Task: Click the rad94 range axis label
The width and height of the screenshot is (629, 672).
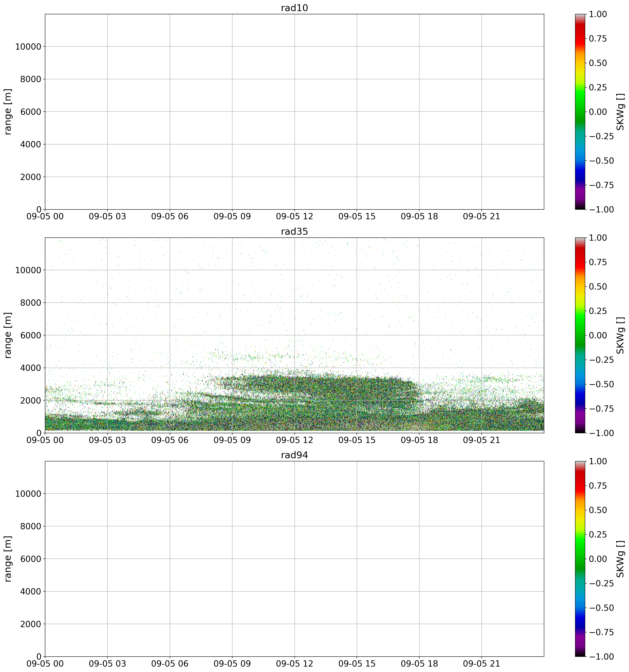Action: pyautogui.click(x=8, y=559)
